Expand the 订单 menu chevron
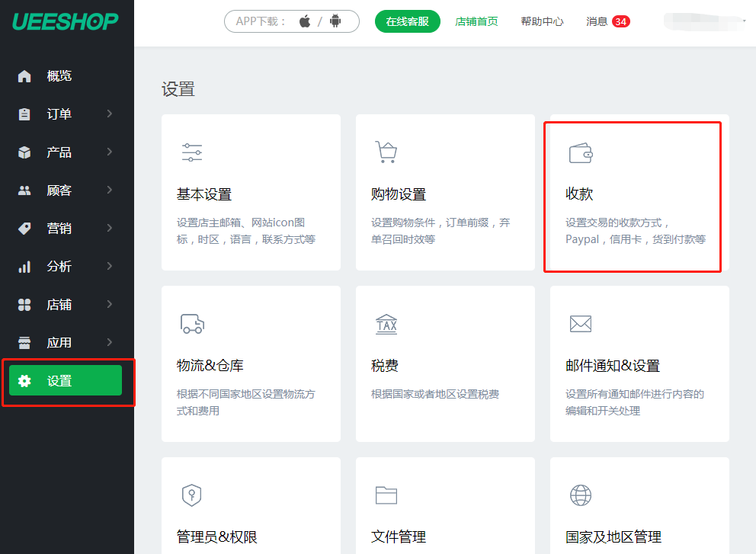This screenshot has width=756, height=554. click(x=110, y=114)
